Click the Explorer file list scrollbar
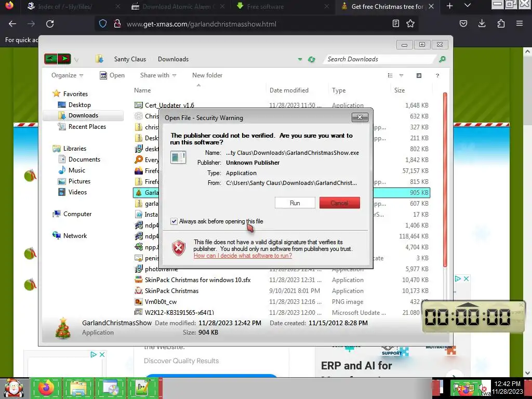 [445, 180]
